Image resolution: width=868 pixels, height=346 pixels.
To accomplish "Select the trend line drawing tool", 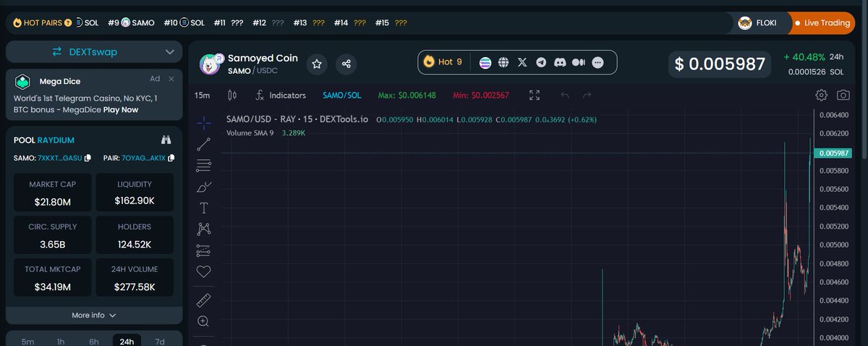I will click(x=204, y=144).
